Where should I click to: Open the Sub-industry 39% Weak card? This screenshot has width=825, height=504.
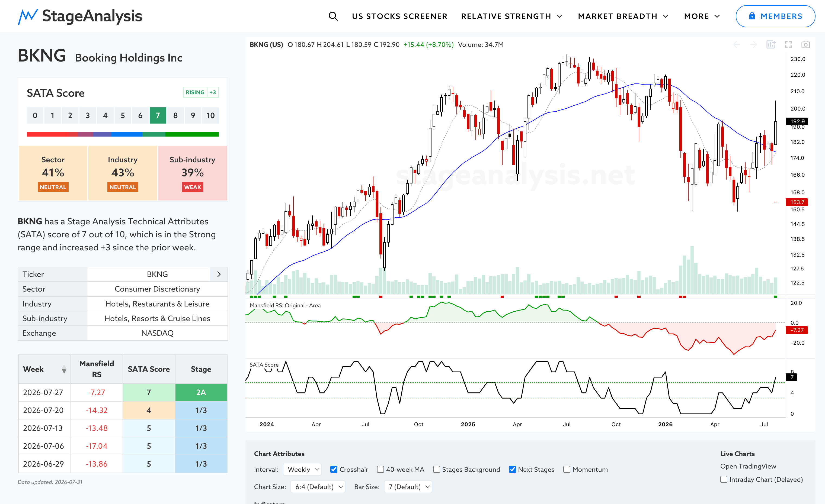pos(193,173)
